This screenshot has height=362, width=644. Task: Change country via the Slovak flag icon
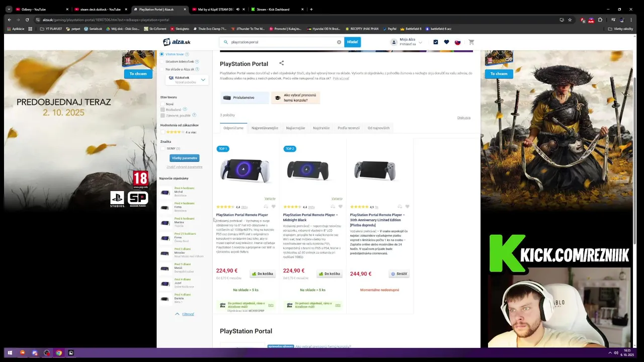click(458, 42)
